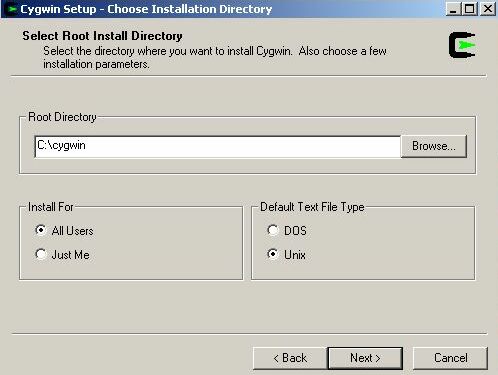Choose the Just Me install option
This screenshot has height=375, width=498.
[x=62, y=254]
